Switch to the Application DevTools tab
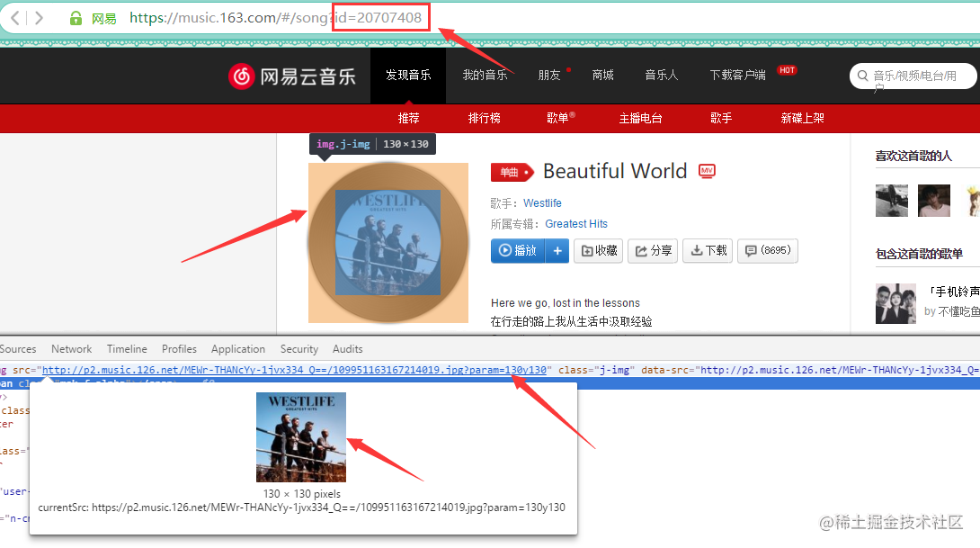 238,349
